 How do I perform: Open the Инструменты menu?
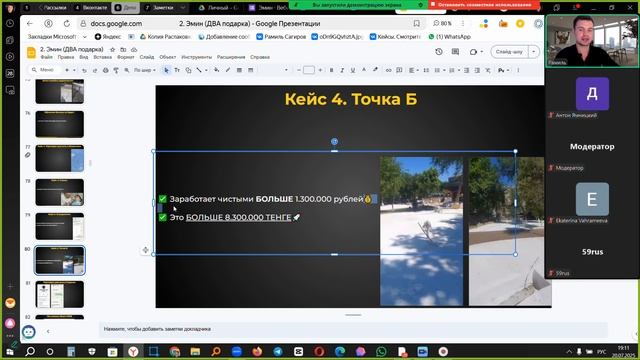(196, 57)
